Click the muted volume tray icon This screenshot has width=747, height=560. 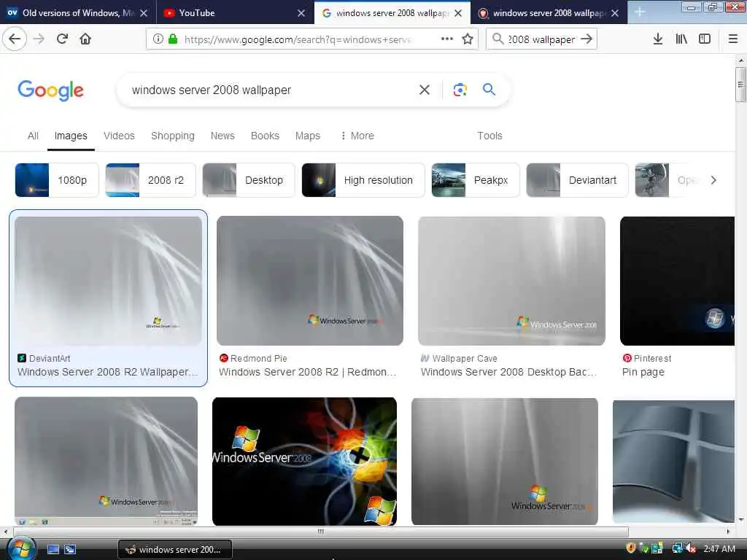pos(692,548)
